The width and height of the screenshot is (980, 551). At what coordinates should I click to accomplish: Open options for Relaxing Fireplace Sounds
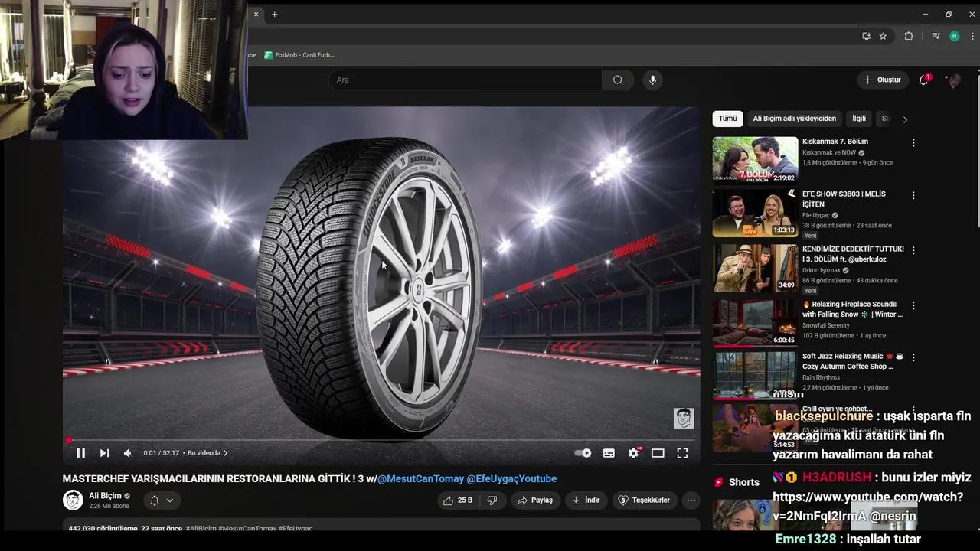pyautogui.click(x=913, y=306)
